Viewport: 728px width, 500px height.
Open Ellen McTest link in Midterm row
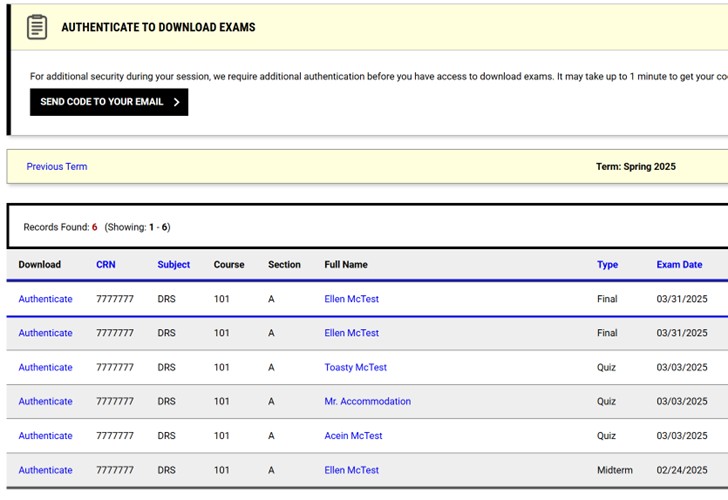[351, 470]
